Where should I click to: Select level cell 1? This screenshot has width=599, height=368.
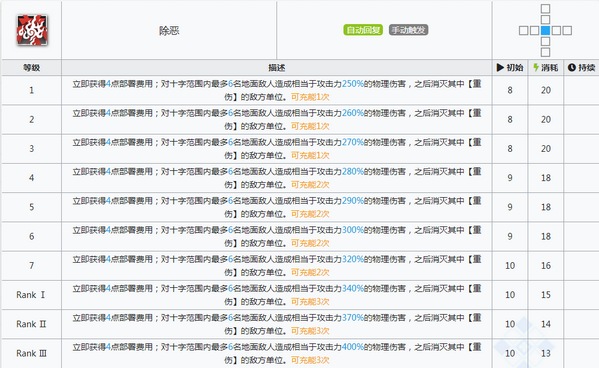[31, 90]
